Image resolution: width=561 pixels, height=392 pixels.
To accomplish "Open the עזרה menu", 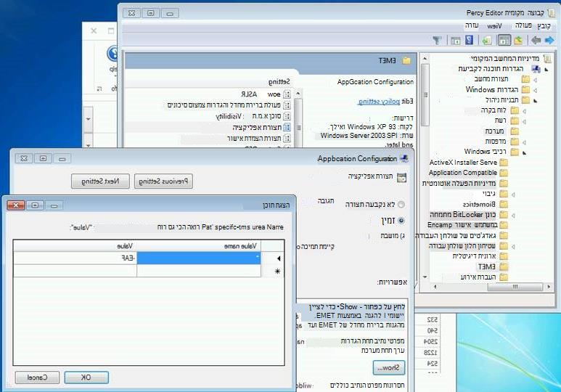I will click(472, 26).
